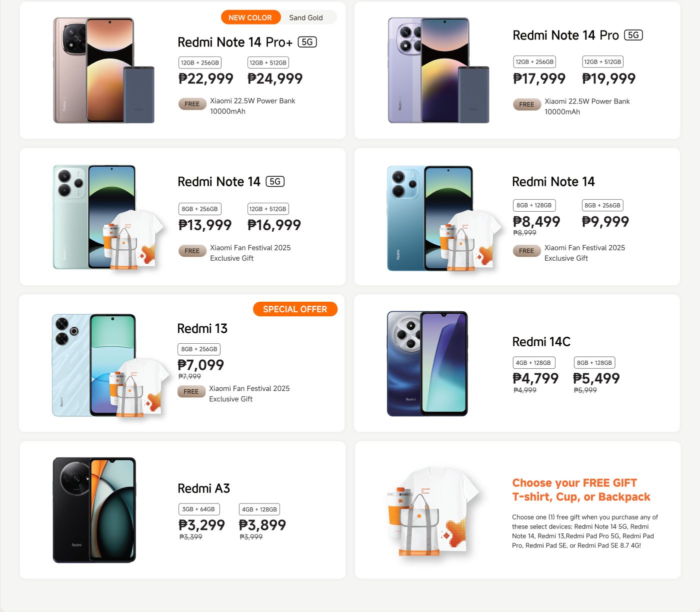
Task: Click the 5G badge beside Redmi Note 14 Pro
Action: click(x=633, y=35)
